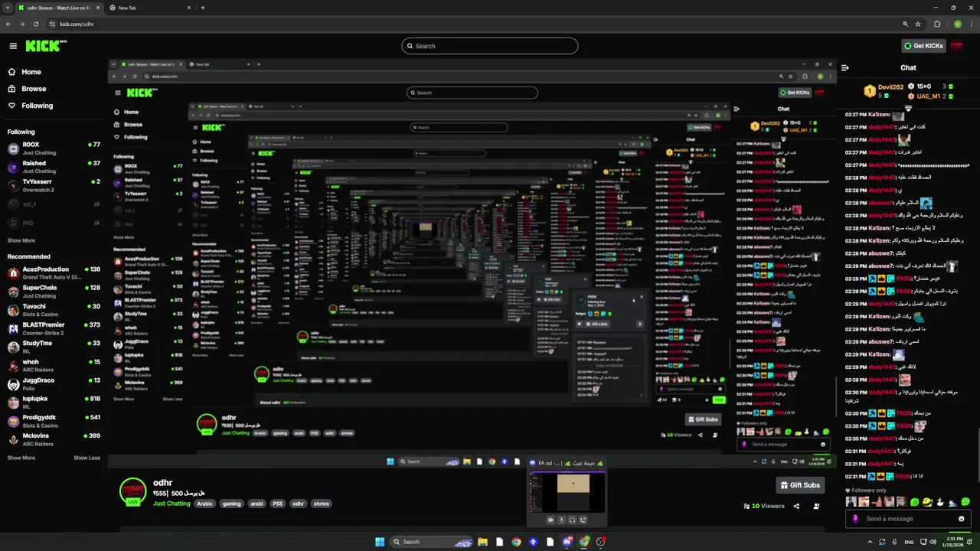Open ROOX channel in Following list

tap(54, 148)
